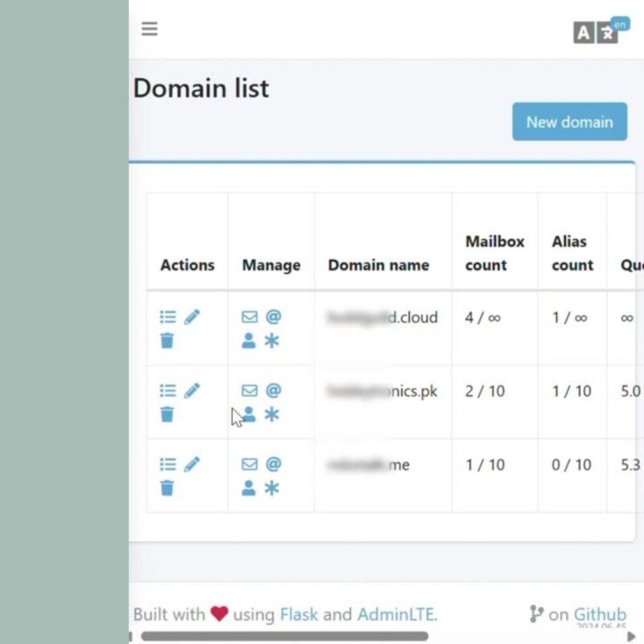Toggle the hamburger sidebar menu
The height and width of the screenshot is (644, 644).
tap(149, 29)
